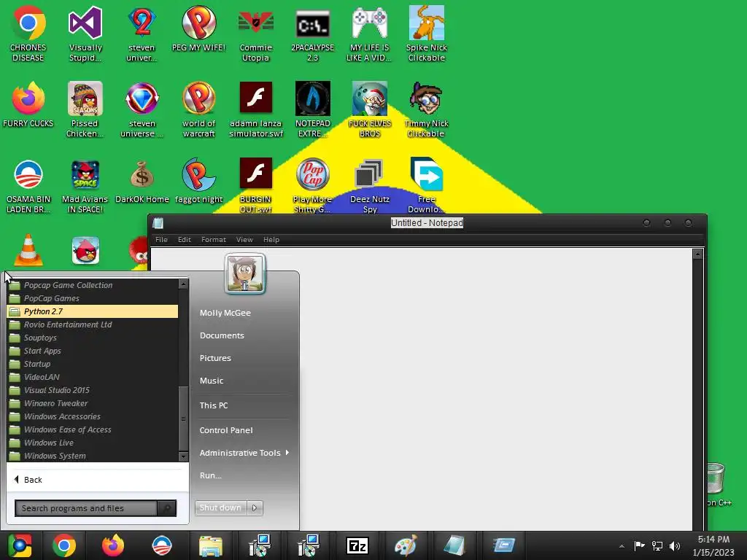Click the Shut down button
This screenshot has width=747, height=560.
point(221,507)
